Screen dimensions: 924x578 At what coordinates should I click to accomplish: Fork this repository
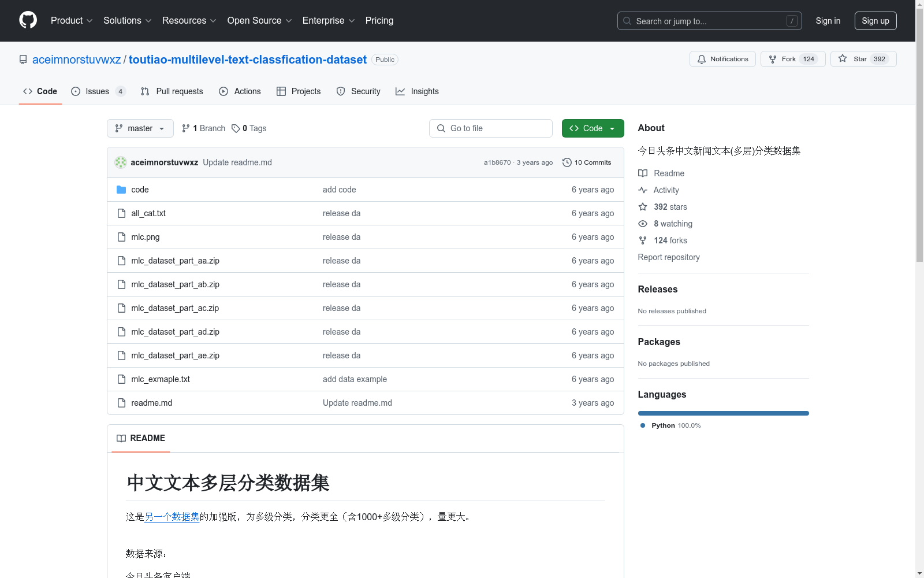click(793, 59)
